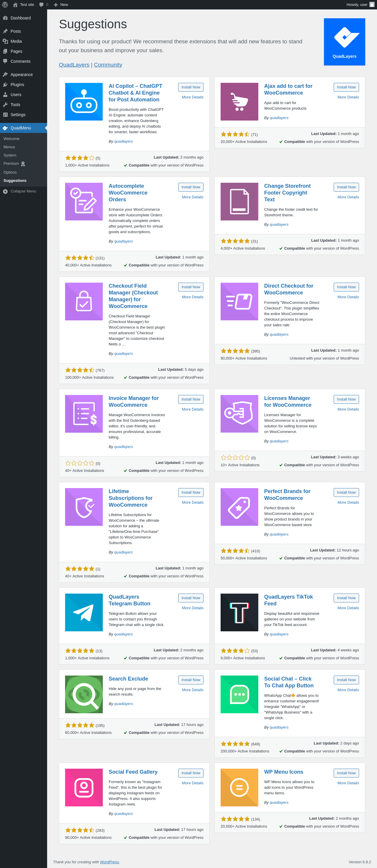The width and height of the screenshot is (377, 868).
Task: Install Ajax add to cart for WooCommerce
Action: [x=346, y=87]
